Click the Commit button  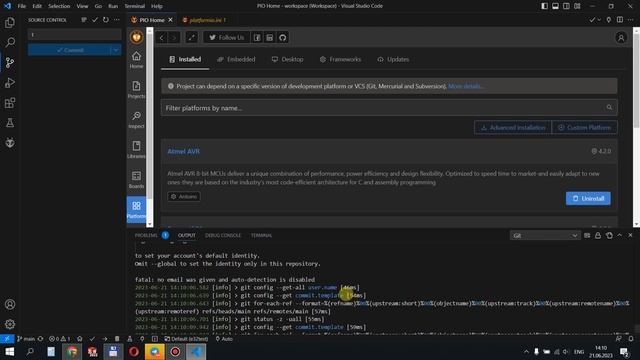click(69, 50)
